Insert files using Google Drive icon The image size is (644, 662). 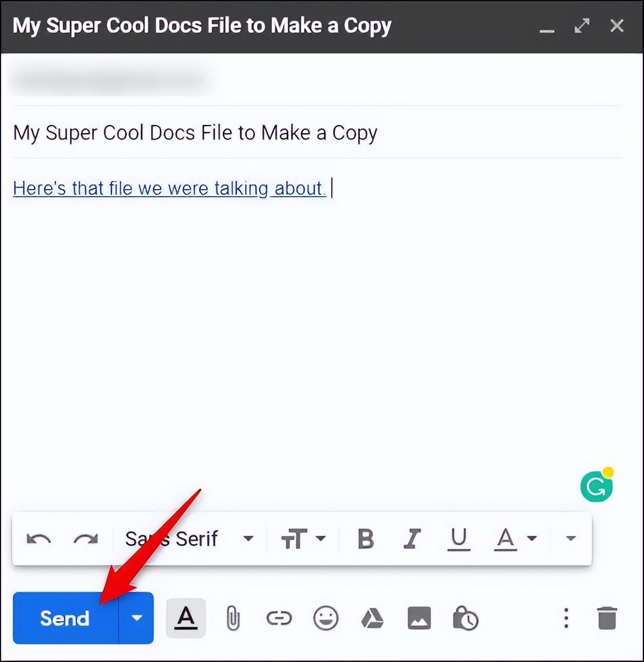[372, 619]
